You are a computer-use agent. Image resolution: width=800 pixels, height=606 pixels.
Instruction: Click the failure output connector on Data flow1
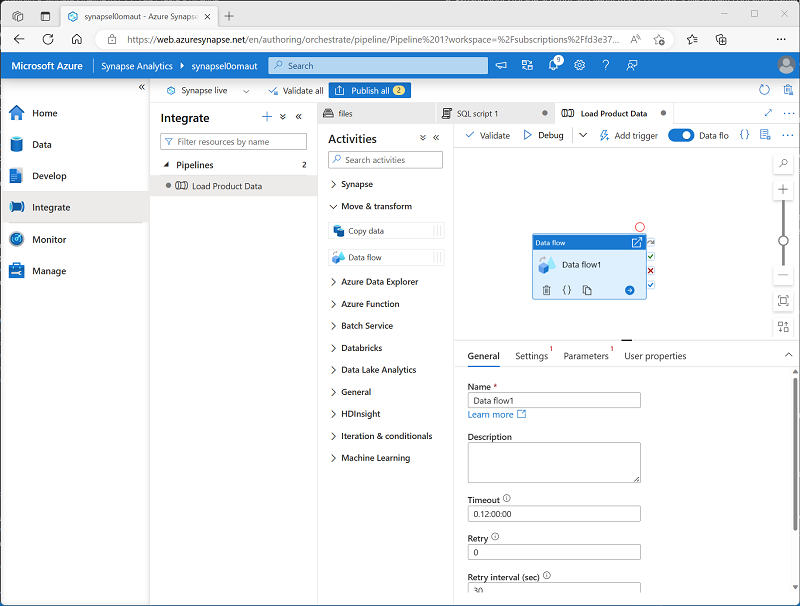(651, 271)
